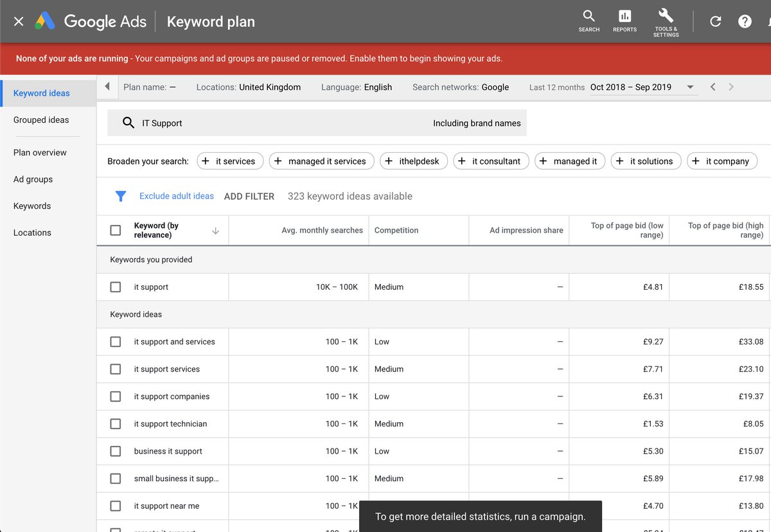Tick 'it support technician' checkbox

116,424
